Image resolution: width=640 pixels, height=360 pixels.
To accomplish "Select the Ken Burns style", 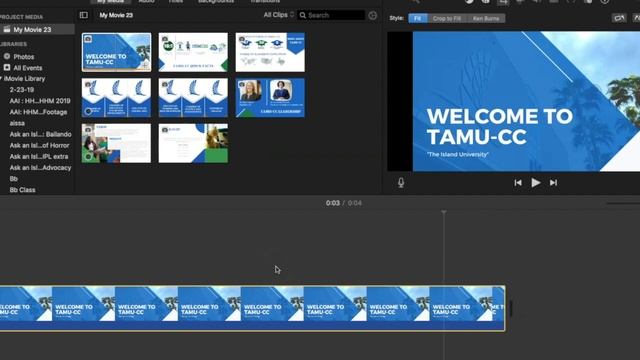I will coord(486,18).
